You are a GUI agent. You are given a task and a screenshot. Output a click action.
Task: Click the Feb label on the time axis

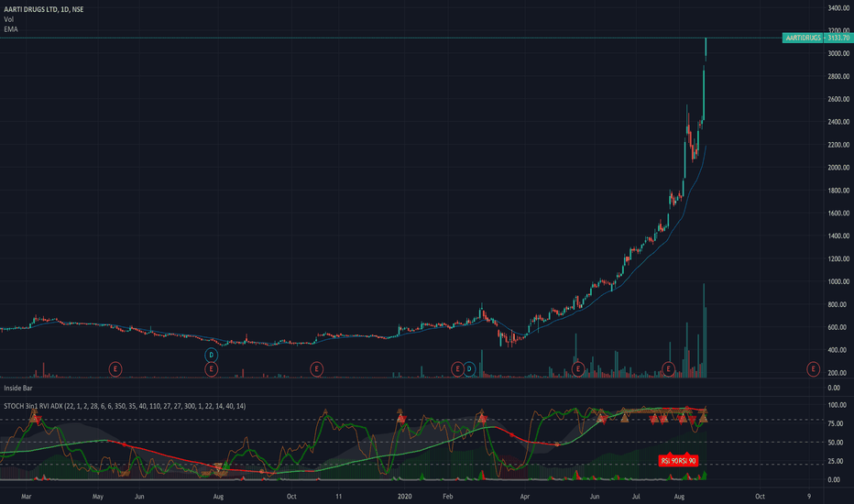click(448, 497)
